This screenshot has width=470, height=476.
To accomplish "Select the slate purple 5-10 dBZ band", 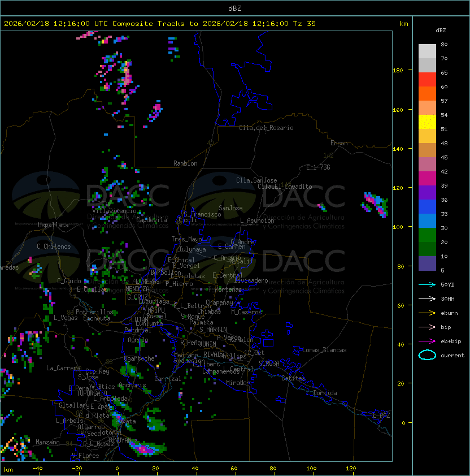I will (427, 263).
